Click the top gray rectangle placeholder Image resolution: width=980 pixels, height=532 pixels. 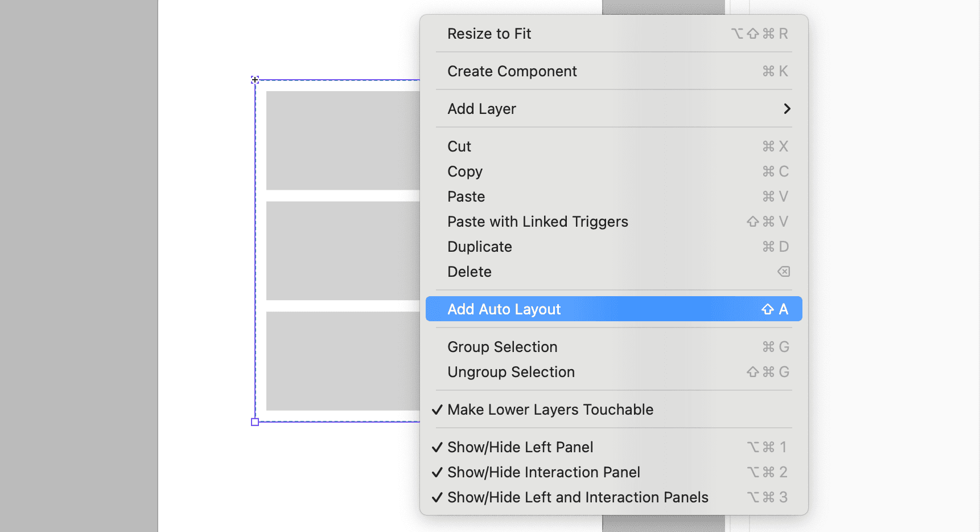click(x=341, y=140)
